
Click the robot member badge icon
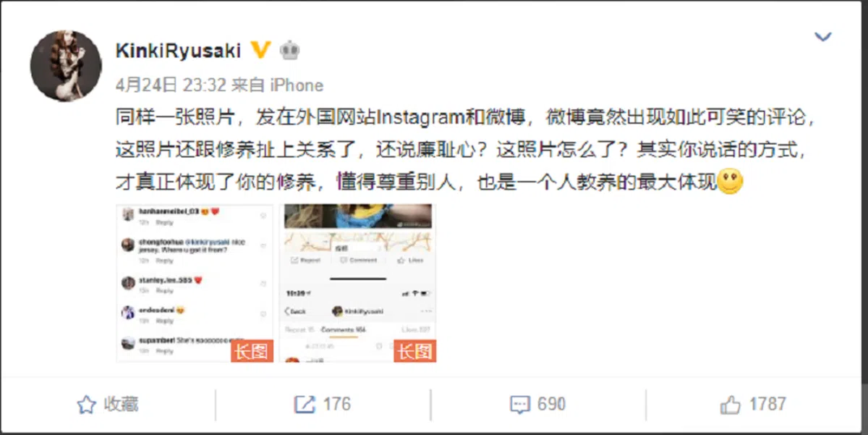pos(289,50)
